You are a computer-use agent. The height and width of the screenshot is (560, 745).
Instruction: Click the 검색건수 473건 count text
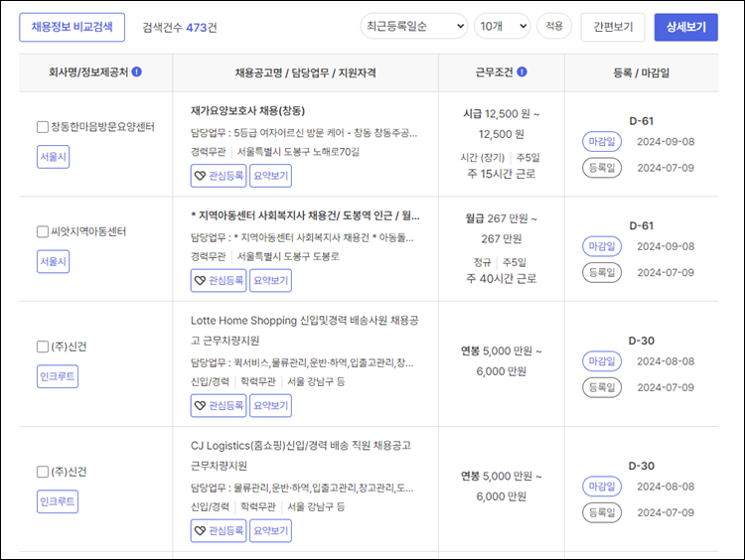(180, 28)
